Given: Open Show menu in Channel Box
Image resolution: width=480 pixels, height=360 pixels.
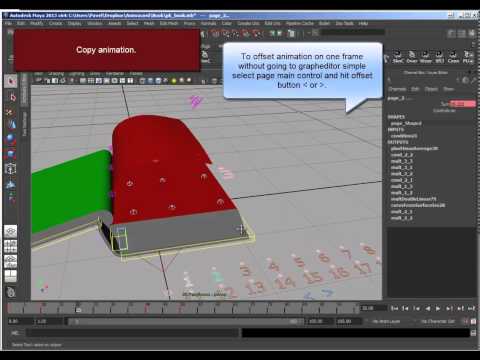Looking at the screenshot, I should 449,89.
